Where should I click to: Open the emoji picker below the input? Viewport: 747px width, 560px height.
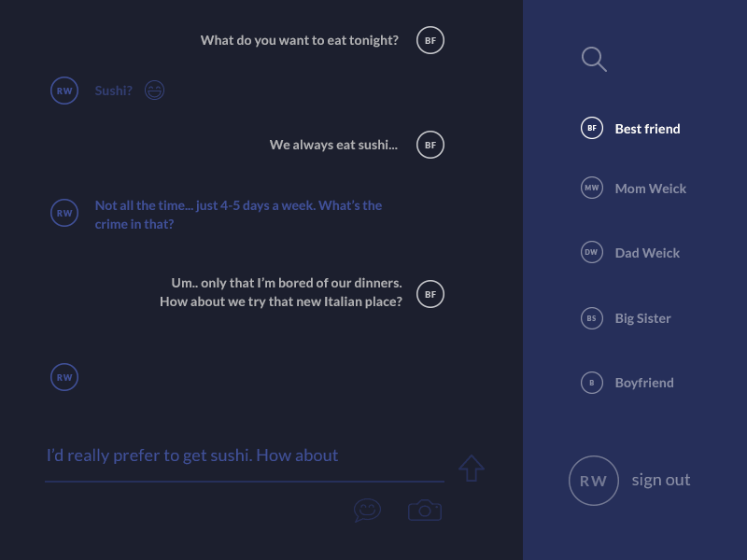pyautogui.click(x=367, y=510)
